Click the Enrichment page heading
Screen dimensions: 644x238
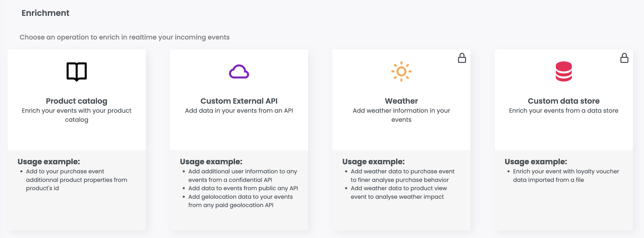click(x=45, y=13)
